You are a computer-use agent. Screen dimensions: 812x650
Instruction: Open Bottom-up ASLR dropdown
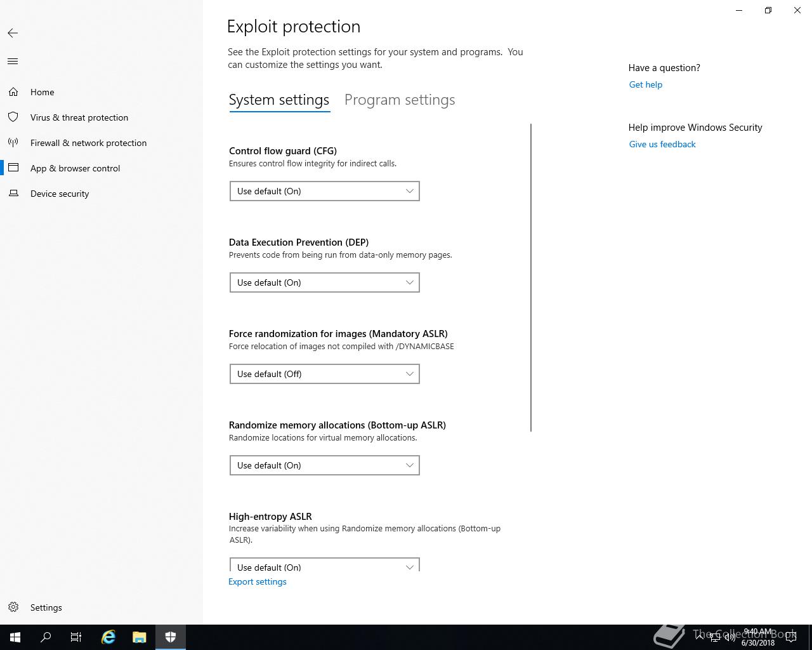(325, 465)
